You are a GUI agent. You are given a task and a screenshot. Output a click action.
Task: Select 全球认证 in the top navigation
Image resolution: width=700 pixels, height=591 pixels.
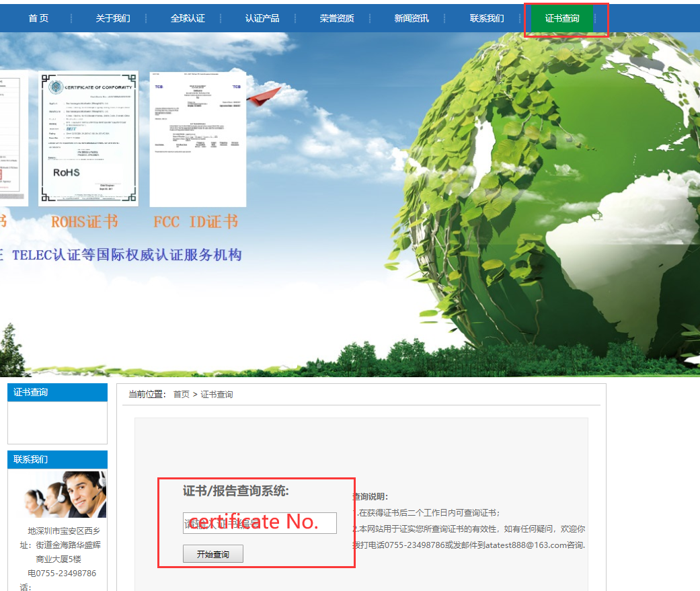click(x=188, y=18)
